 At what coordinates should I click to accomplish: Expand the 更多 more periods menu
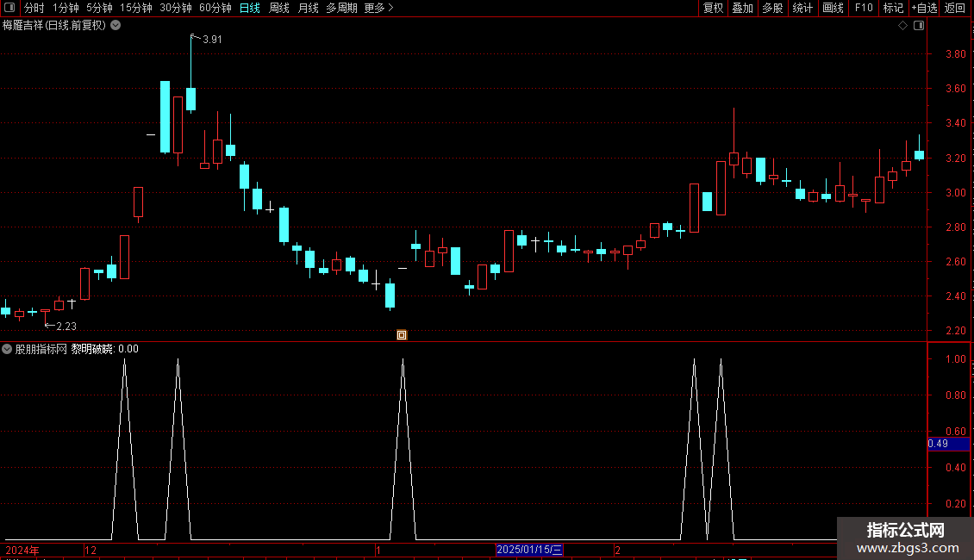click(379, 8)
